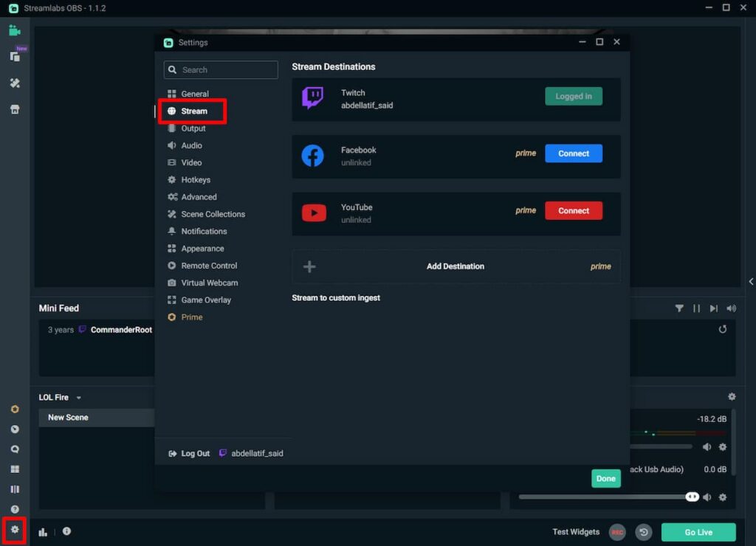Screen dimensions: 756x546
Task: Select the New Scene entry in scenes list
Action: (97, 418)
